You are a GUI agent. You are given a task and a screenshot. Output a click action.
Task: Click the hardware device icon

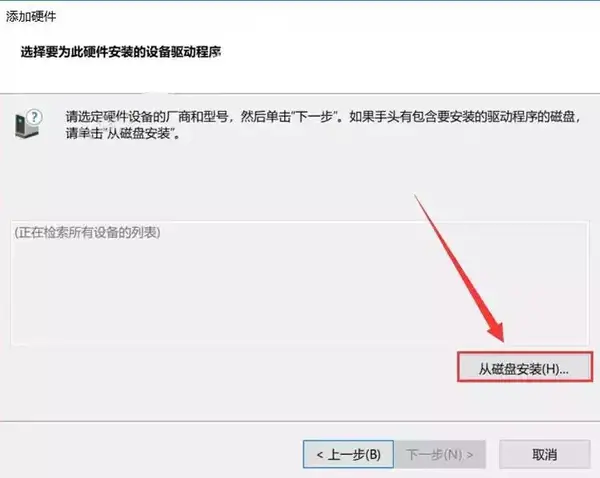[28, 124]
